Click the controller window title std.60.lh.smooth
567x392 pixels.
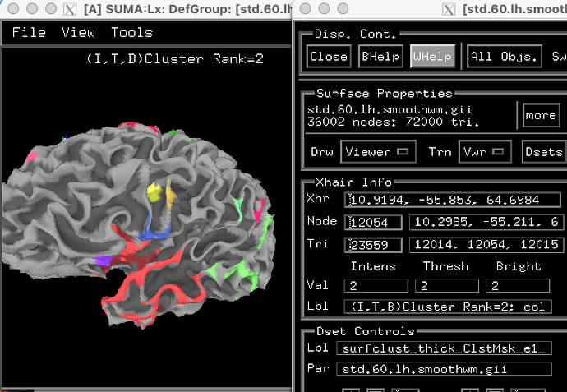click(514, 9)
